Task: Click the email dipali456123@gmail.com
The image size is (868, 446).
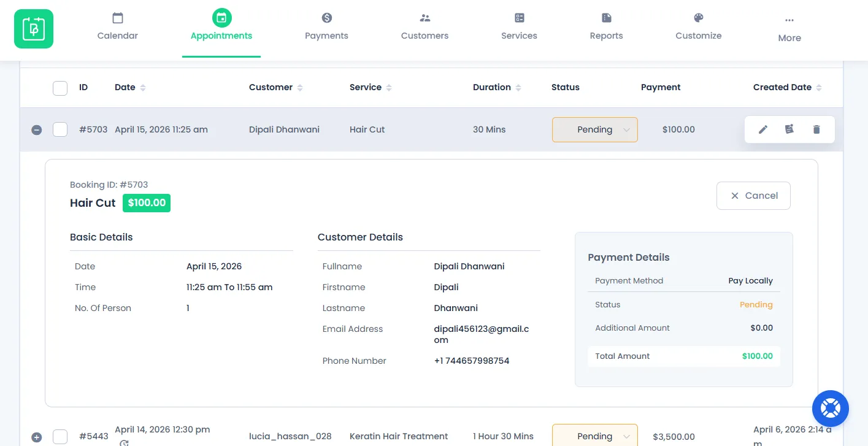Action: coord(482,334)
